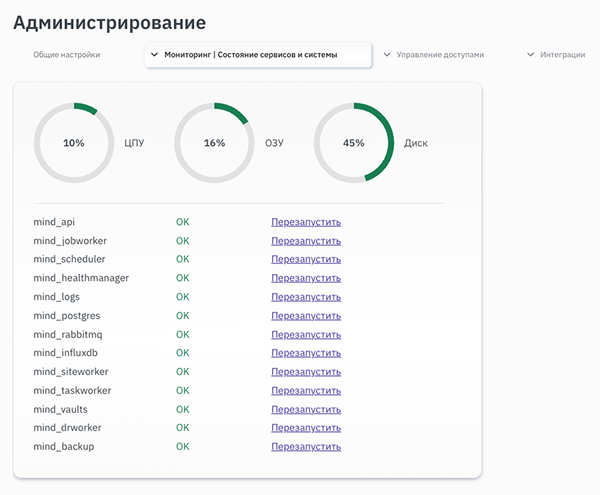Expand the chevron beside Мониторинг
Screen dimensions: 600x495
154,55
